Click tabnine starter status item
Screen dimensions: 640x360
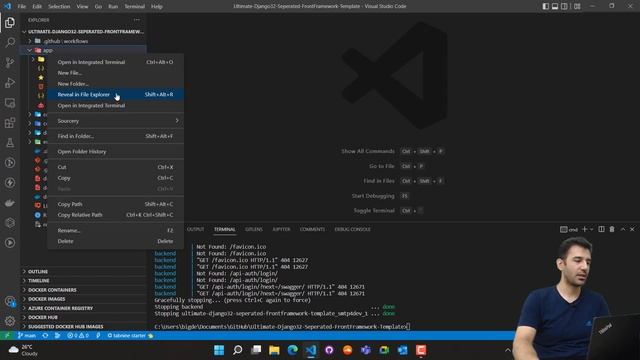[130, 336]
